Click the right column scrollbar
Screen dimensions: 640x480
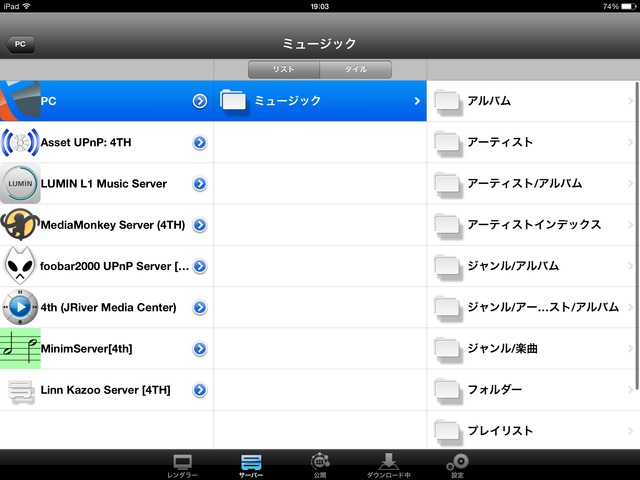(x=636, y=250)
